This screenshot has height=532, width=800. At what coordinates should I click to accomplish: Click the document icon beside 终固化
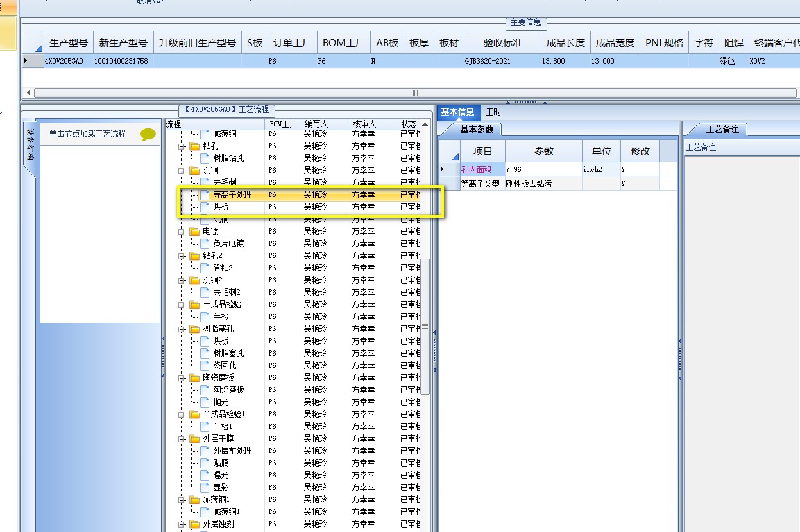coord(205,365)
